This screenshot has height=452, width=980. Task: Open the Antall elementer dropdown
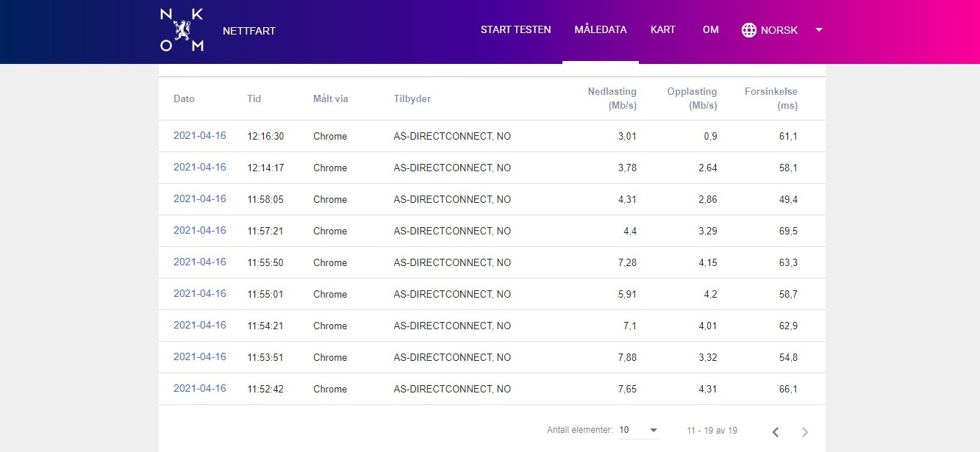[638, 430]
